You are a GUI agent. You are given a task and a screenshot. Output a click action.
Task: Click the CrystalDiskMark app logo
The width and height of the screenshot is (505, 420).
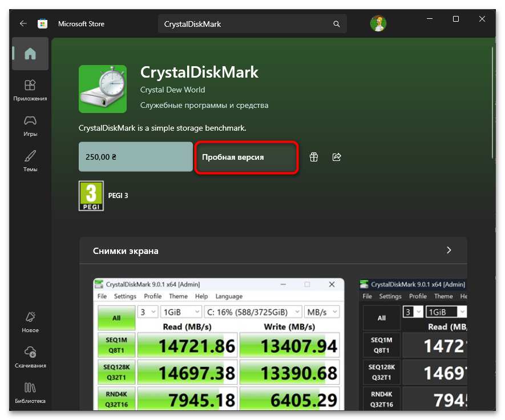(103, 89)
